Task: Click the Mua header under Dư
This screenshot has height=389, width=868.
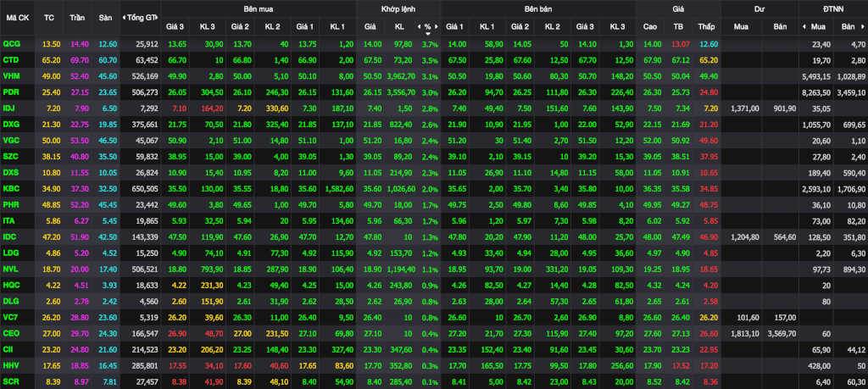Action: point(741,26)
